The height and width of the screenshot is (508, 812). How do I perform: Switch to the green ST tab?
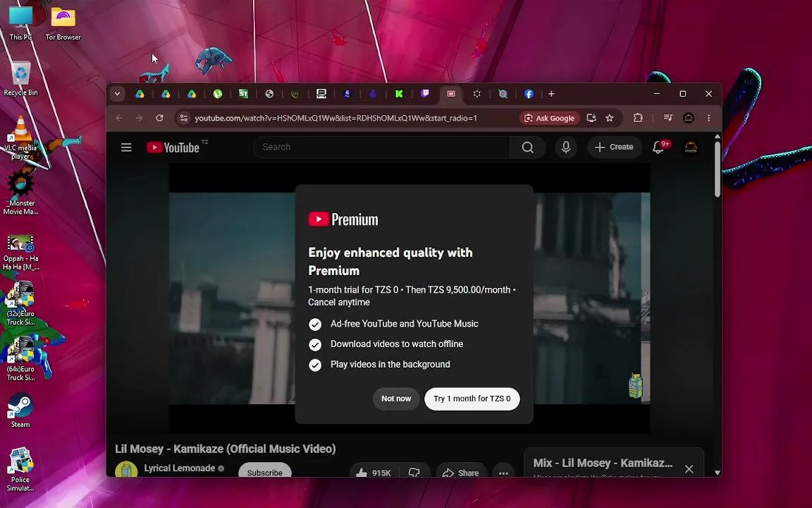pyautogui.click(x=243, y=94)
